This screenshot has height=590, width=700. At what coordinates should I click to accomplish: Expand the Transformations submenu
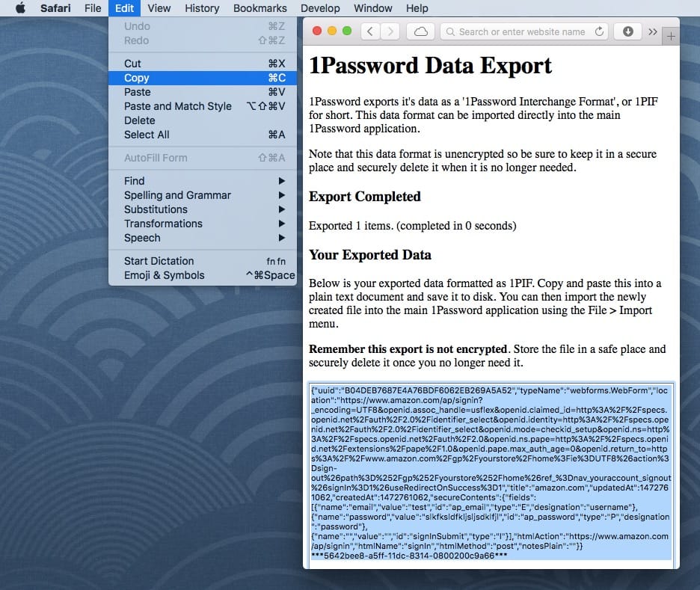click(x=203, y=224)
